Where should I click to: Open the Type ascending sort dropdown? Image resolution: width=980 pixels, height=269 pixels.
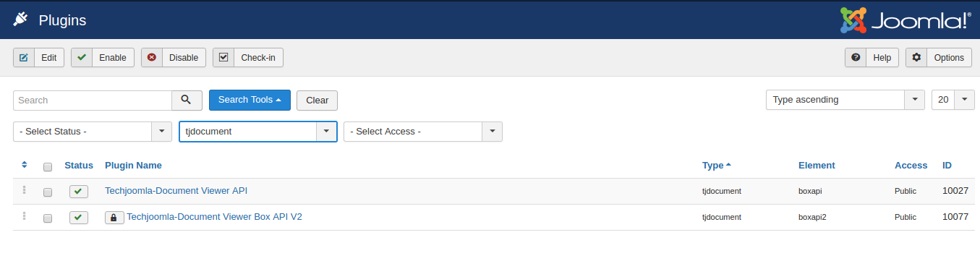[845, 100]
